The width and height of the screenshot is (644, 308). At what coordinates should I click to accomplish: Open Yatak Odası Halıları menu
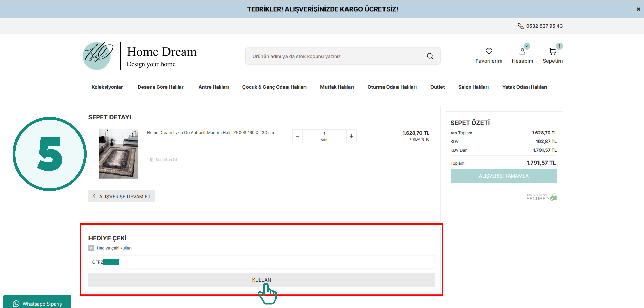tap(525, 87)
